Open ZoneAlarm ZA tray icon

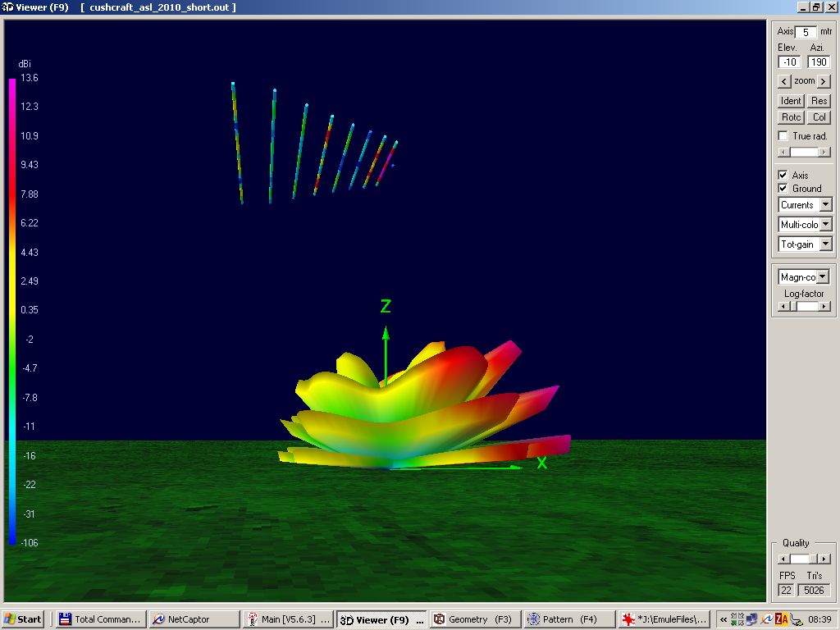(x=782, y=619)
